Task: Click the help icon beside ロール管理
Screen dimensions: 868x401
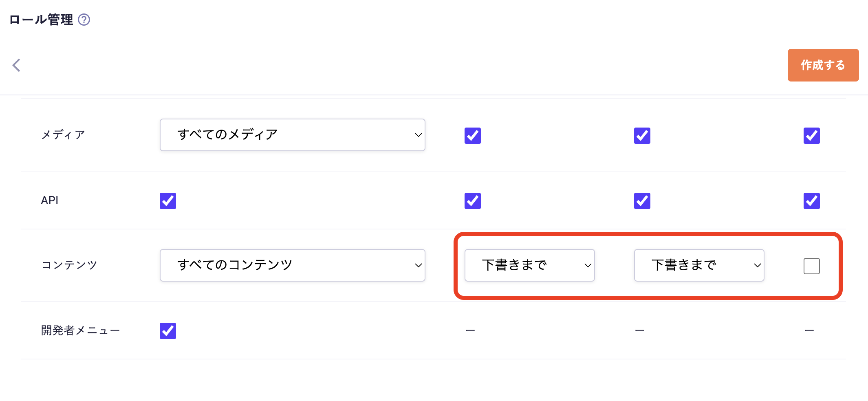Action: (84, 20)
